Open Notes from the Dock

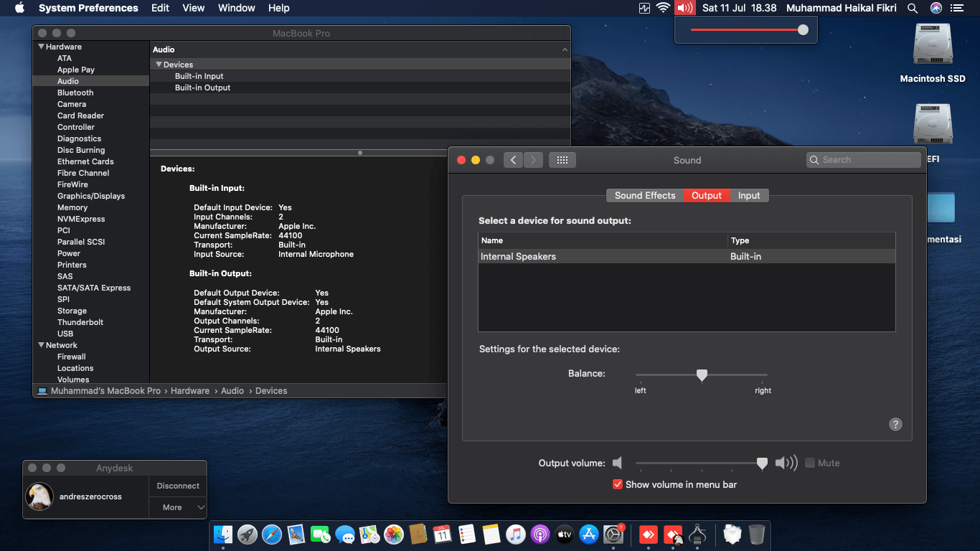tap(491, 534)
